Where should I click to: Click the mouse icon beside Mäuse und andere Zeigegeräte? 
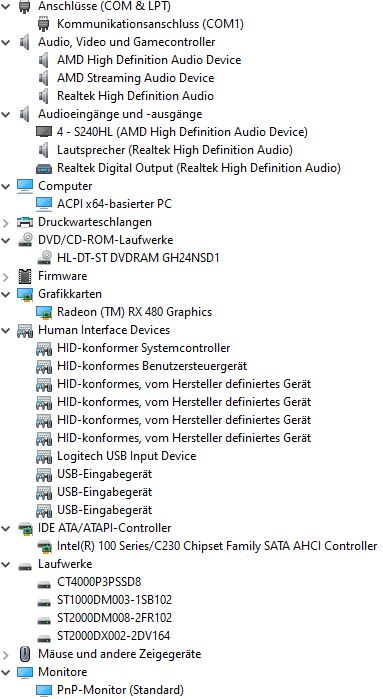pos(25,654)
